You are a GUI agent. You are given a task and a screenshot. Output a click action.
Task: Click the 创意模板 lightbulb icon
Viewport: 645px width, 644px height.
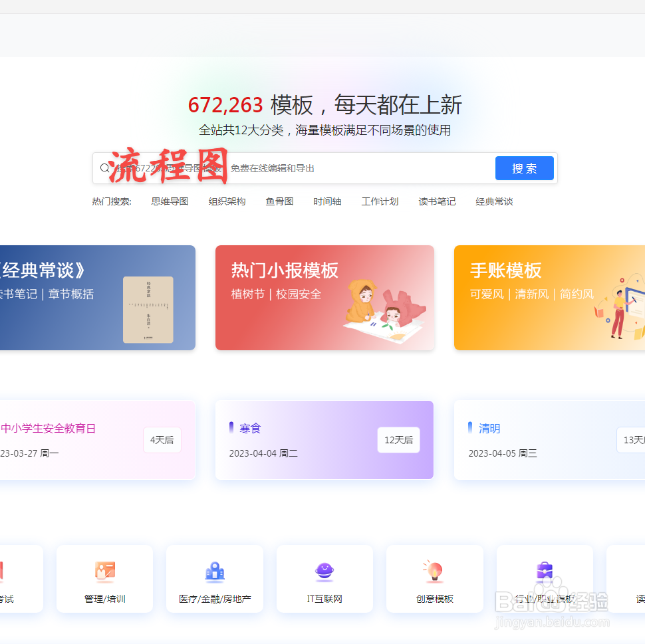(434, 571)
